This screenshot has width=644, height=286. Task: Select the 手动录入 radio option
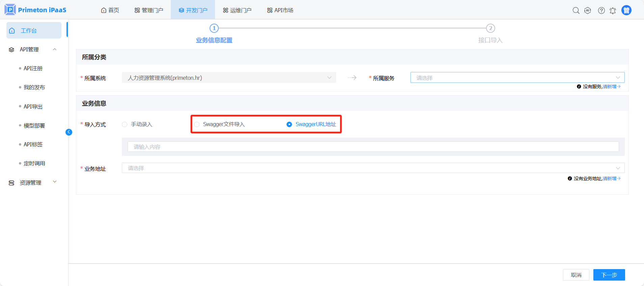125,124
